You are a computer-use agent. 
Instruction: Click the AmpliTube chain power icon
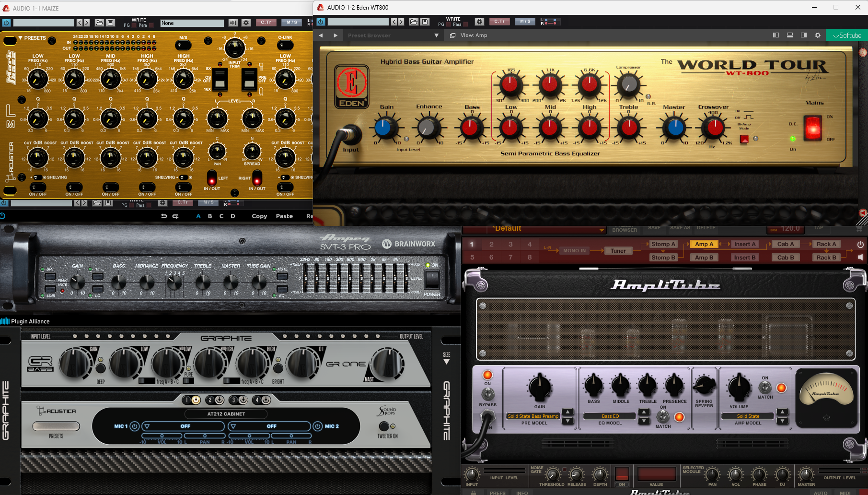click(x=860, y=244)
